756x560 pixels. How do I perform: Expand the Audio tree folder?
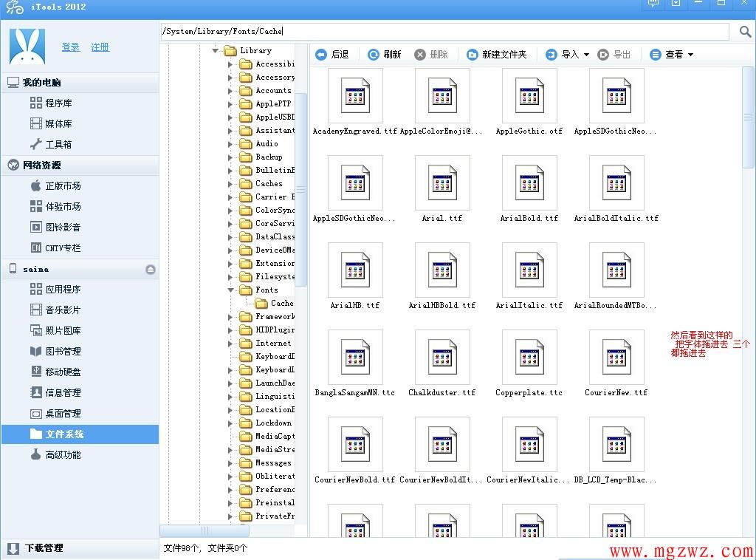(x=230, y=144)
